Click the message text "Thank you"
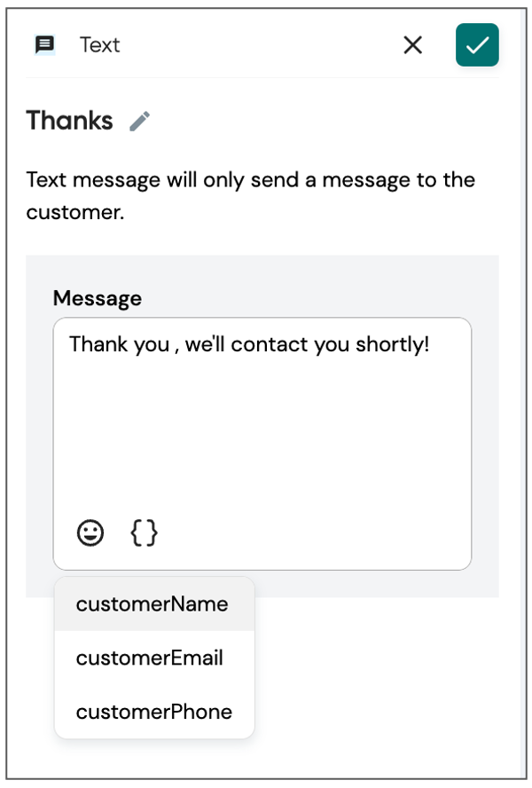The image size is (532, 788). tap(119, 344)
